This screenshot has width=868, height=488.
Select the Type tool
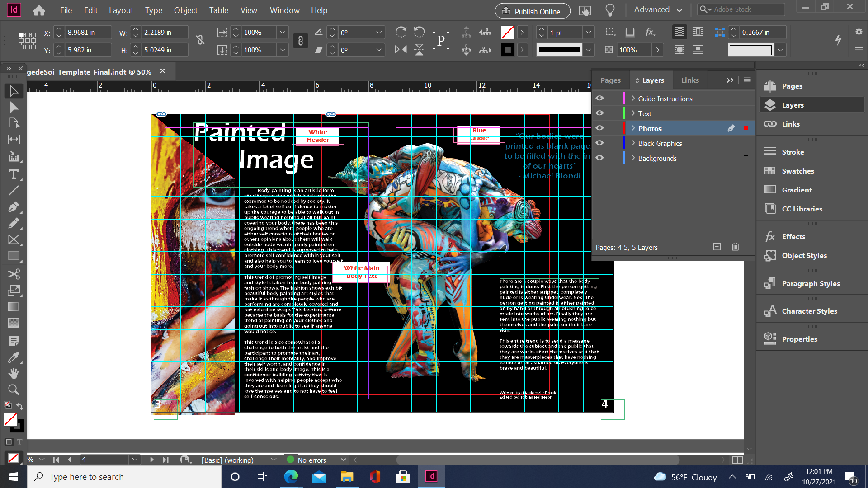pos(14,174)
